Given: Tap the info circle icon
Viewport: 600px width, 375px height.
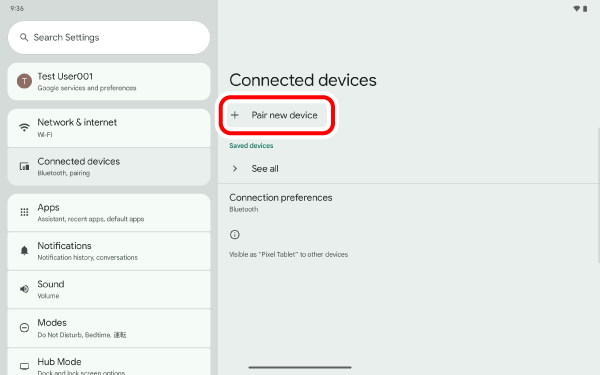Looking at the screenshot, I should tap(235, 235).
